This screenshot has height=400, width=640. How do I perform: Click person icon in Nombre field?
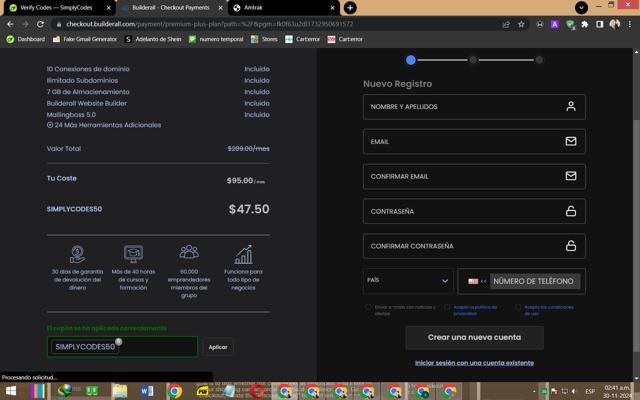click(x=571, y=107)
